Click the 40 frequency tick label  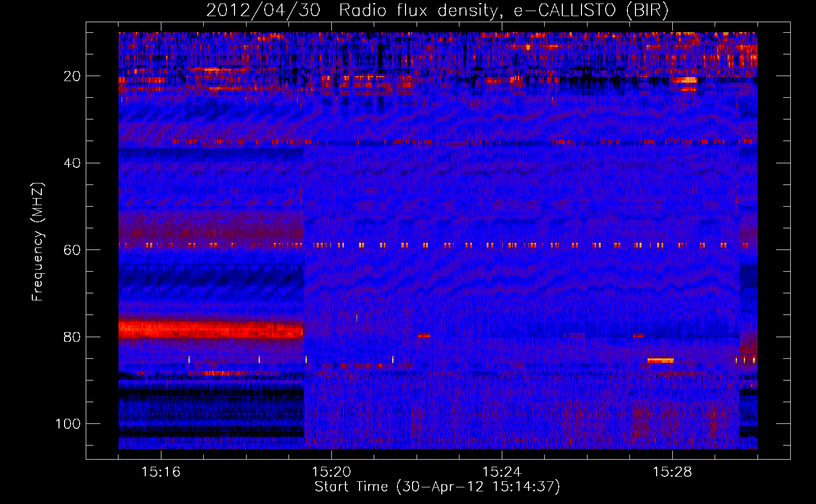point(72,163)
